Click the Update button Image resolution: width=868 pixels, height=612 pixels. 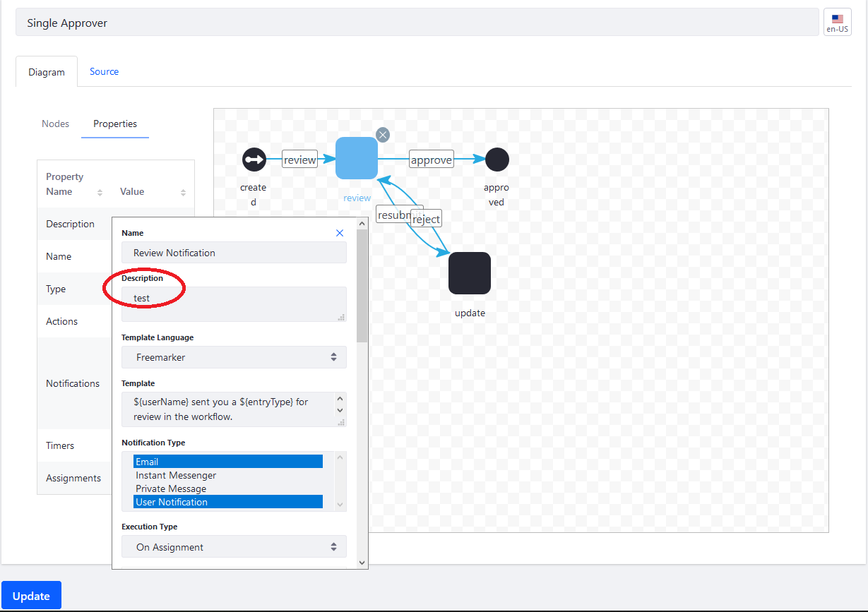[x=31, y=596]
